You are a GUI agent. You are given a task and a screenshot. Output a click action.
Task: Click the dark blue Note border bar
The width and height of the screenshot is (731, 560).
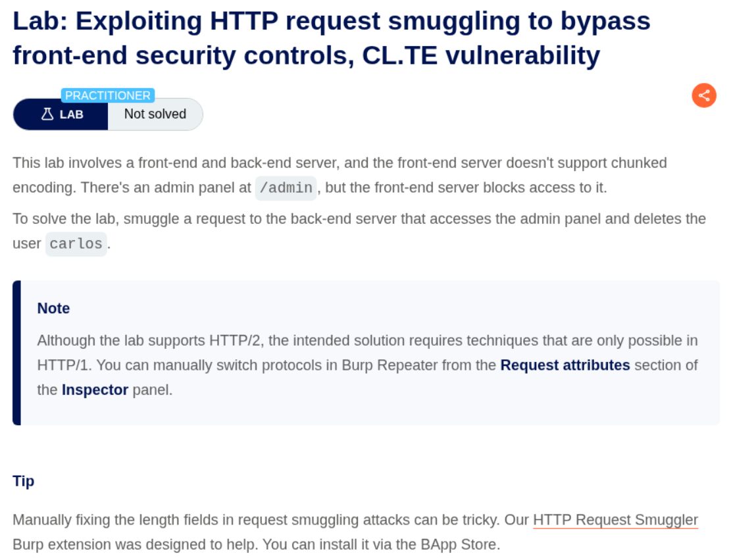16,353
